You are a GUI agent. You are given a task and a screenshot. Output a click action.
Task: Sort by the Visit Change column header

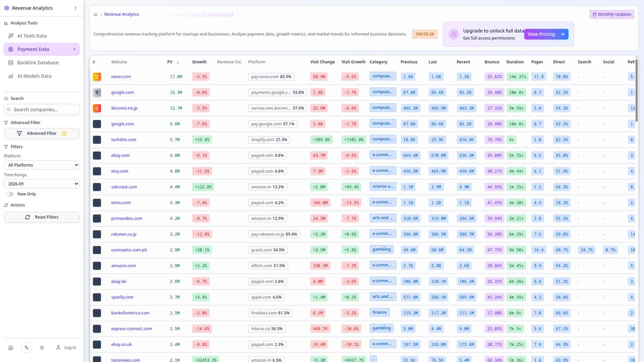pos(323,62)
